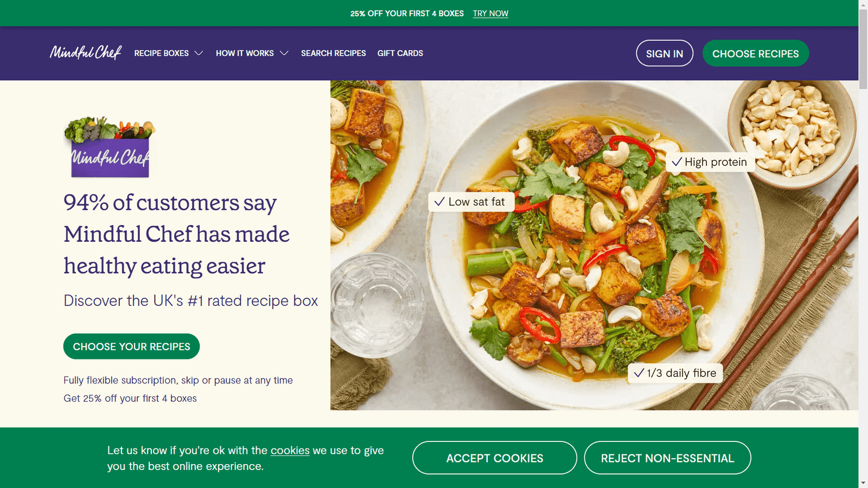The image size is (868, 488).
Task: Open the cookies policy link
Action: click(290, 451)
